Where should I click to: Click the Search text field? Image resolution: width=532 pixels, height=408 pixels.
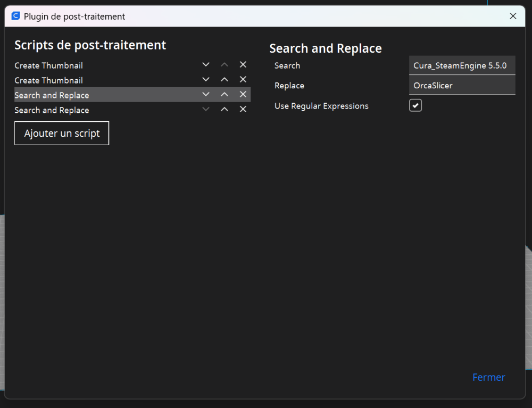point(461,65)
